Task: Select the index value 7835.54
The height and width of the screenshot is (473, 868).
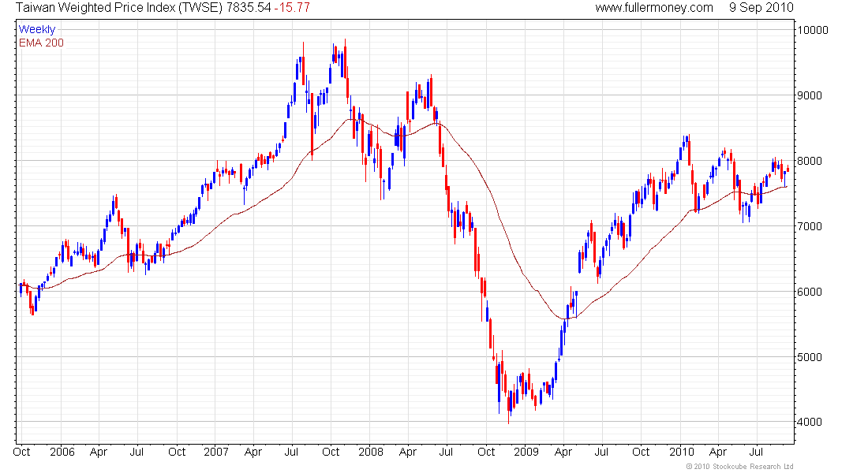Action: (x=249, y=8)
